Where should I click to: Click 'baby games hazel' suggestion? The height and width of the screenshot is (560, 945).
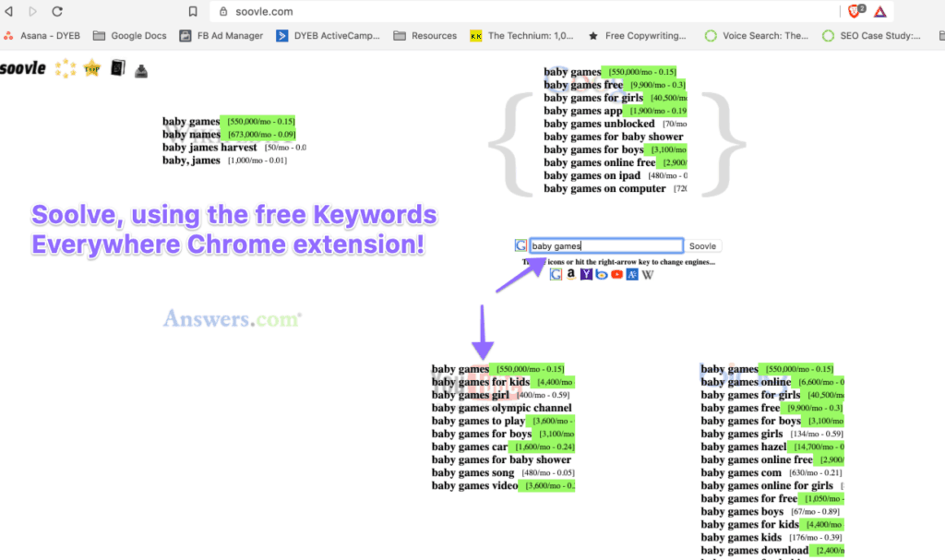click(743, 447)
